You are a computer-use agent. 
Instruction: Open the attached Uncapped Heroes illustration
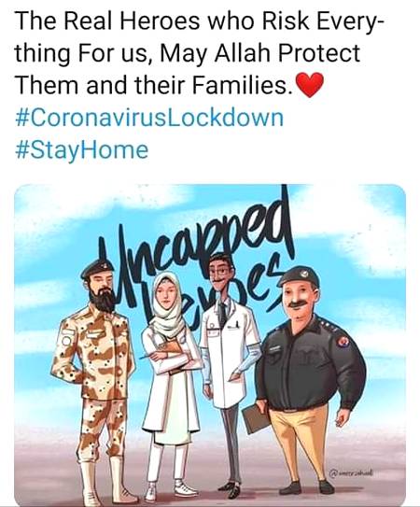pos(210,345)
